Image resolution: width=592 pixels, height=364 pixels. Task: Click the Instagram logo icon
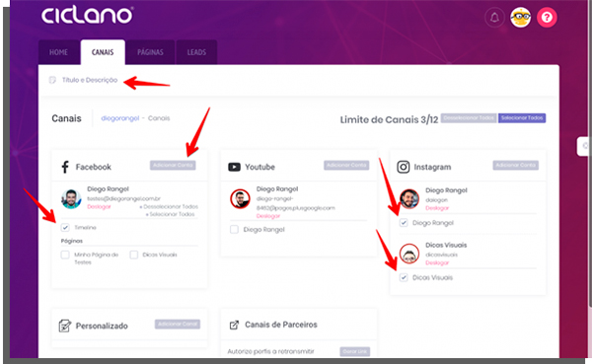[x=403, y=167]
